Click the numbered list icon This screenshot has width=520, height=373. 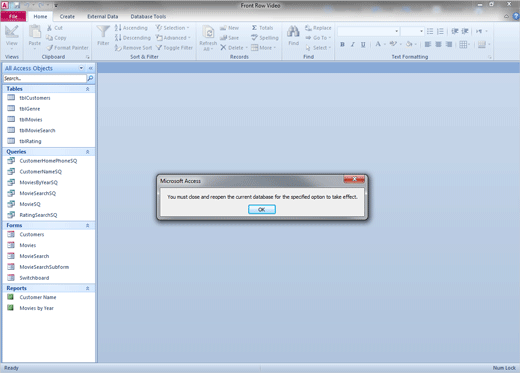click(440, 31)
